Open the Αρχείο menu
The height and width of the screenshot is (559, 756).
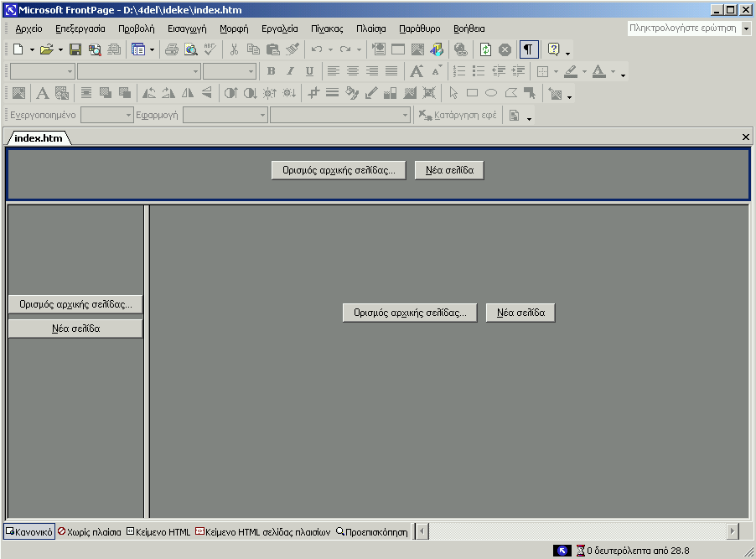point(29,29)
